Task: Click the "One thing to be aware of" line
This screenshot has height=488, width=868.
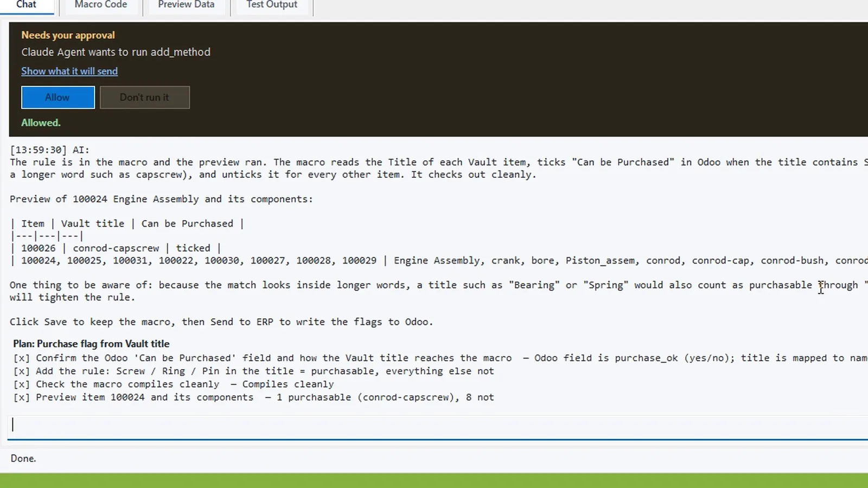Action: (439, 285)
